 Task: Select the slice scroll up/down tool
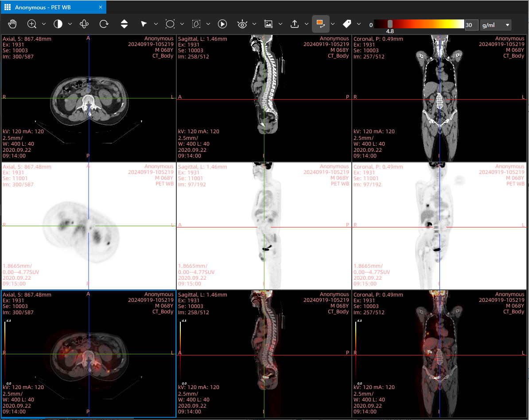point(124,24)
